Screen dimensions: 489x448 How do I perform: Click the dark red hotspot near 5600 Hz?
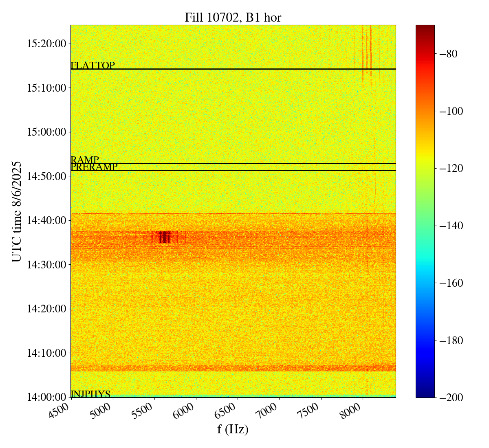tap(164, 237)
